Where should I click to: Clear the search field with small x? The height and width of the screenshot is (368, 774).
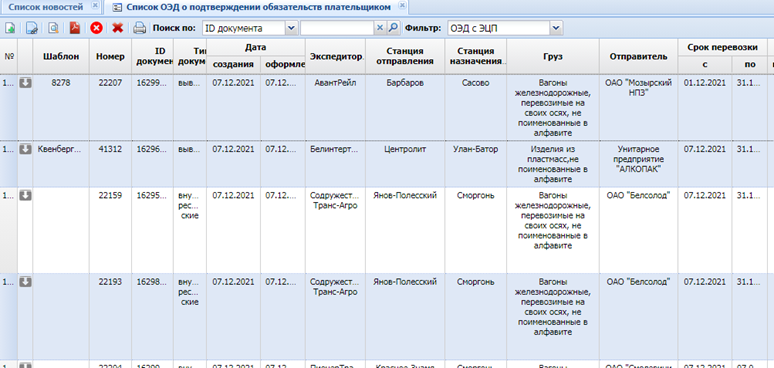380,28
